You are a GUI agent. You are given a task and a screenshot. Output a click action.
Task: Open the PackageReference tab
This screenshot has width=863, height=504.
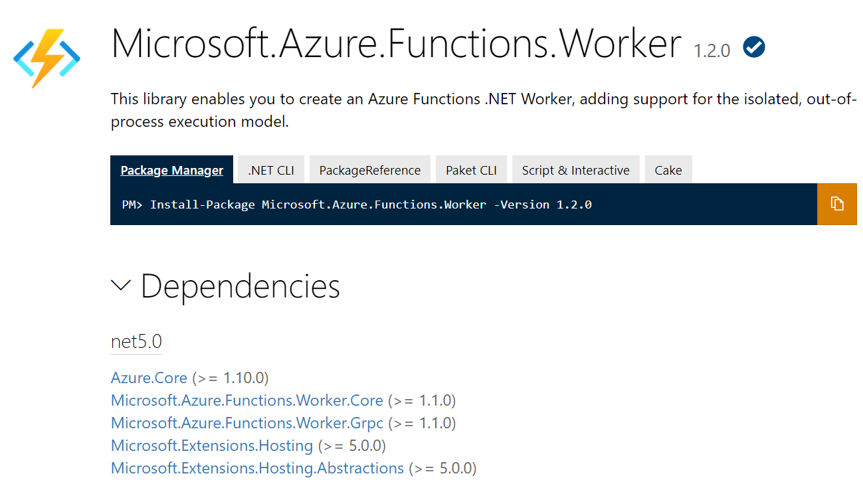tap(370, 170)
